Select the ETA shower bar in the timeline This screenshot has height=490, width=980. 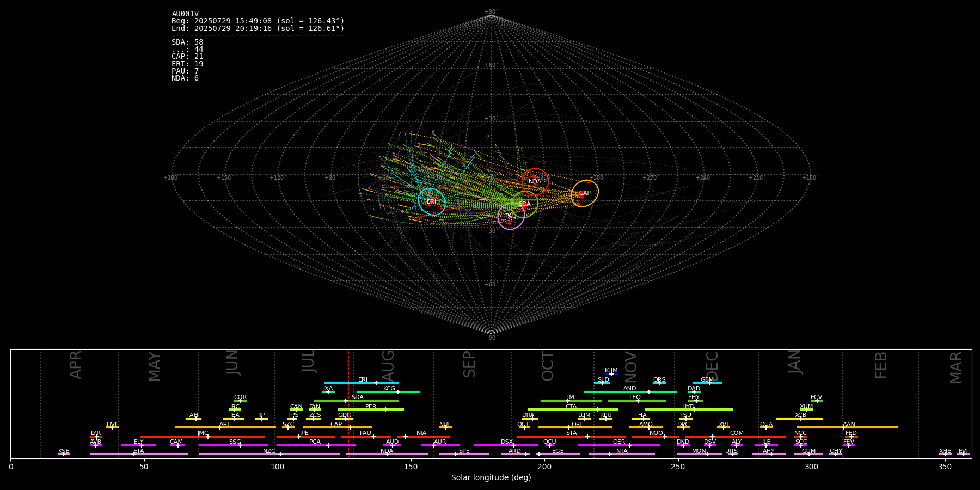tap(139, 454)
